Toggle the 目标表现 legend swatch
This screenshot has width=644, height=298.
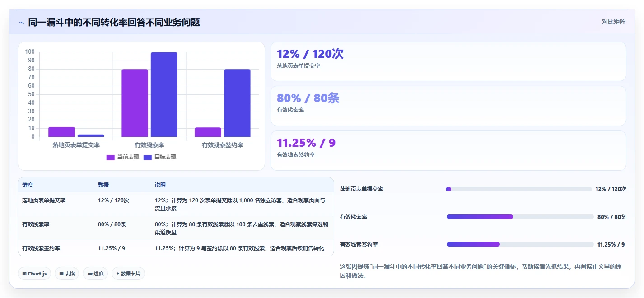pyautogui.click(x=148, y=157)
